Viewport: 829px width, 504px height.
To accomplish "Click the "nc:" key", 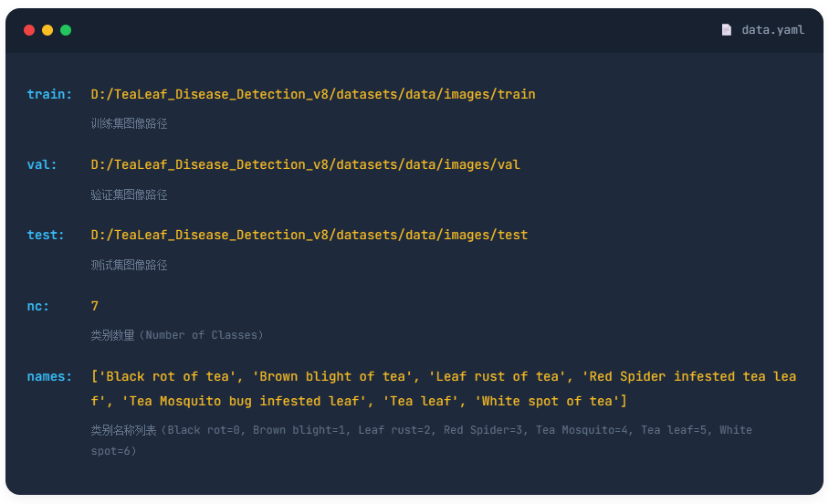I will tap(38, 306).
